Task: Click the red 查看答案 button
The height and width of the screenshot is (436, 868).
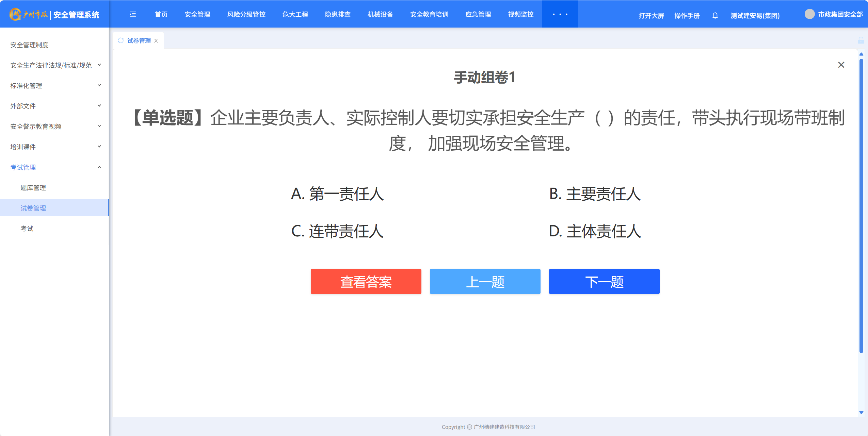Action: pyautogui.click(x=366, y=282)
